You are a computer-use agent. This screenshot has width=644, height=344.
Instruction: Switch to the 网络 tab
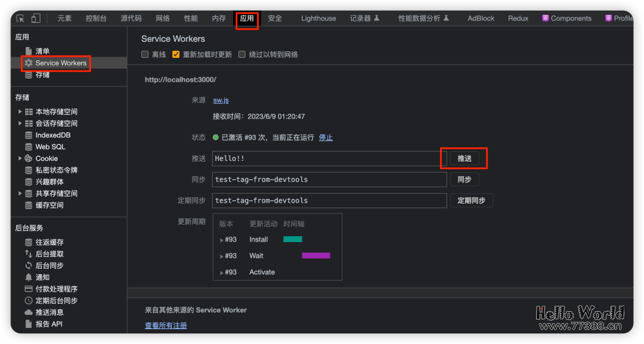[162, 18]
